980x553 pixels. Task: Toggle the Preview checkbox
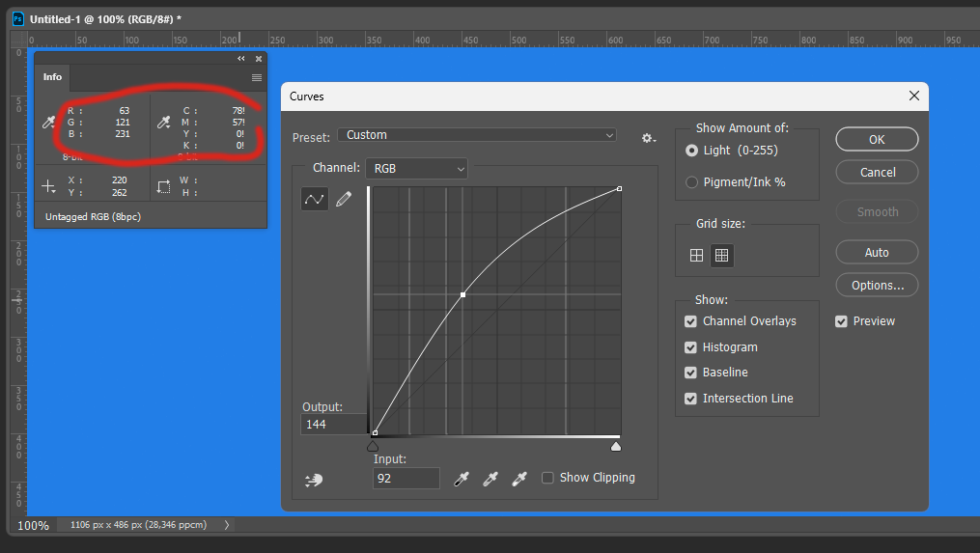coord(841,321)
